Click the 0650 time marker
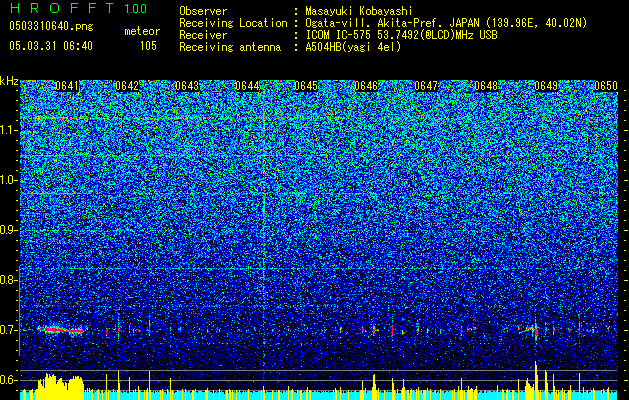629x400 pixels. 606,86
